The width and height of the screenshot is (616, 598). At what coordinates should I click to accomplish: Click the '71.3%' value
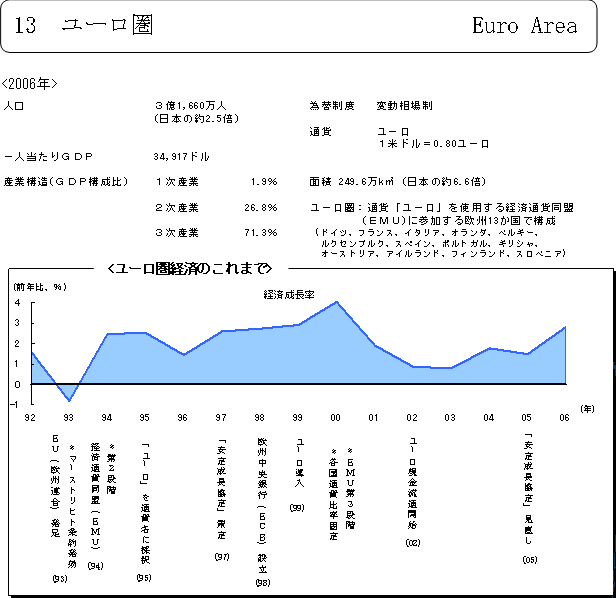click(261, 233)
